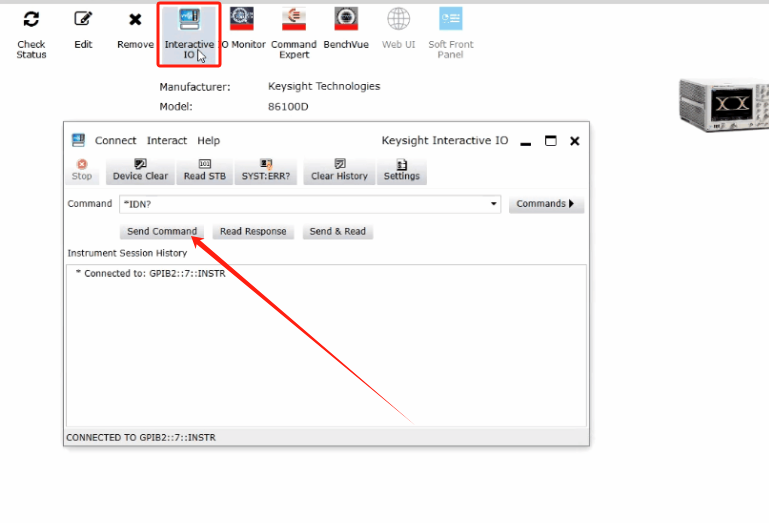This screenshot has width=769, height=523.
Task: Launch the IO Monitor tool
Action: tap(241, 19)
